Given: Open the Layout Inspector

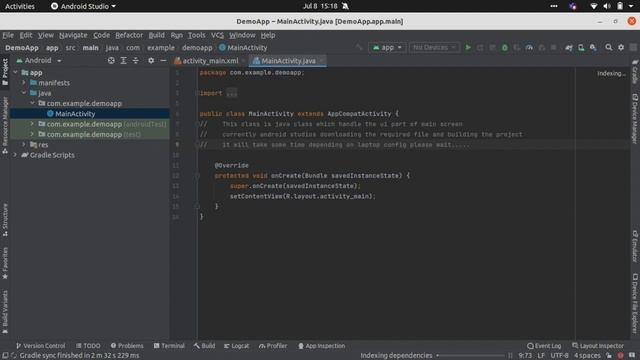Looking at the screenshot, I should pyautogui.click(x=598, y=346).
